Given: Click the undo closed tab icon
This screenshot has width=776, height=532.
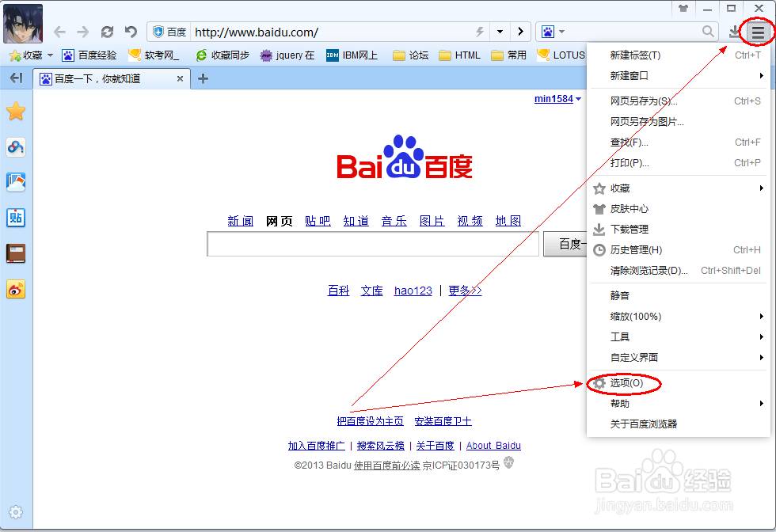Looking at the screenshot, I should click(x=131, y=32).
